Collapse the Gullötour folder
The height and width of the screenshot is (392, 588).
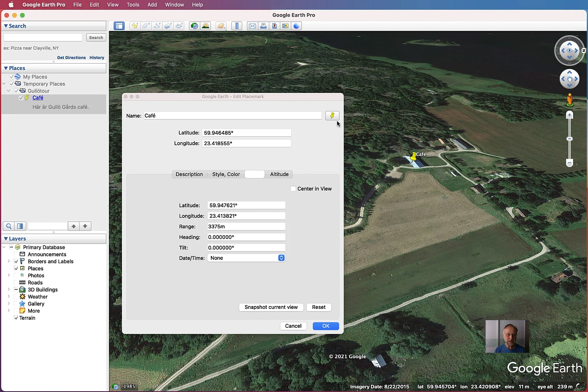coord(9,91)
